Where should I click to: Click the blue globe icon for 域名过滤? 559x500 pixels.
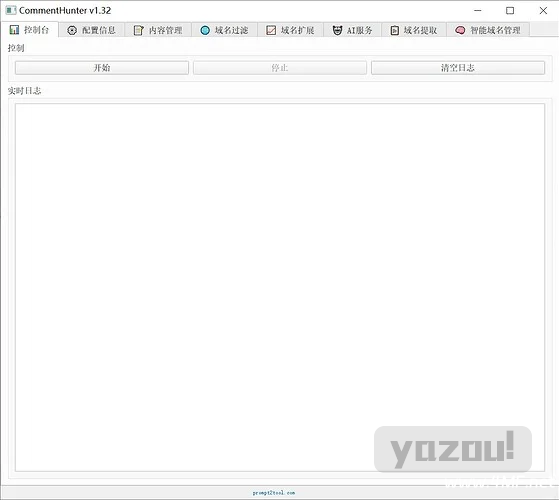coord(205,30)
